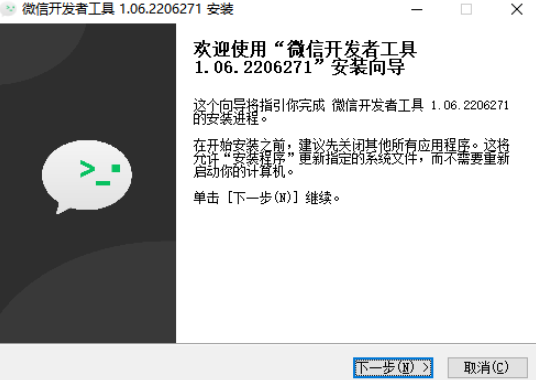This screenshot has width=536, height=380.
Task: Click the paragraph starting 这个向导将指引你完成
Action: coord(351,112)
